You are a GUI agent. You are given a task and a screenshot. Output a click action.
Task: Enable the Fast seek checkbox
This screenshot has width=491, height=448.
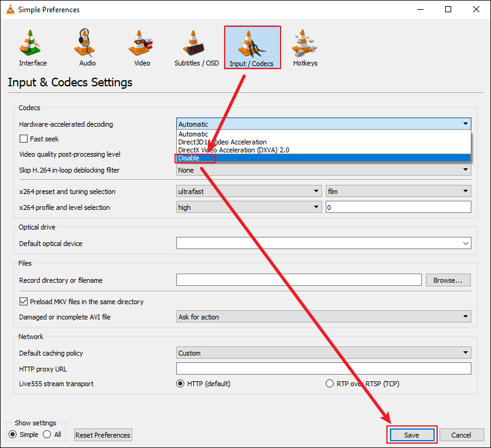[x=22, y=139]
